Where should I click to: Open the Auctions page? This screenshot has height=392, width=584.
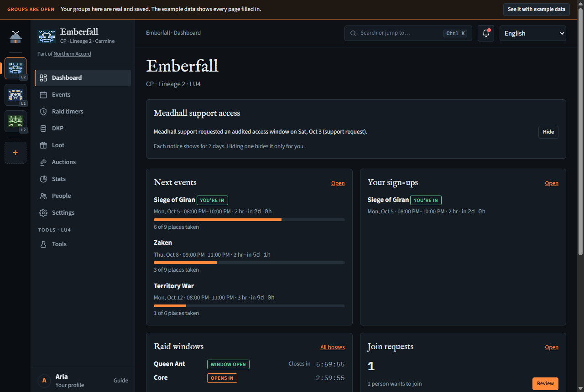[83, 162]
